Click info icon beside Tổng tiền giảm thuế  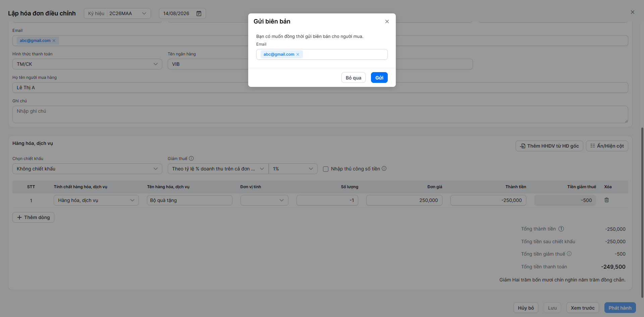(569, 254)
